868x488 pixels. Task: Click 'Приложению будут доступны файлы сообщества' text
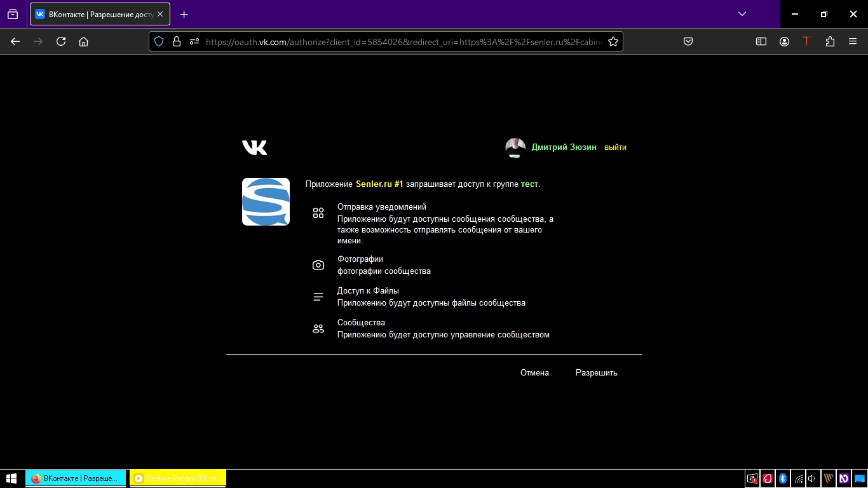(x=431, y=303)
